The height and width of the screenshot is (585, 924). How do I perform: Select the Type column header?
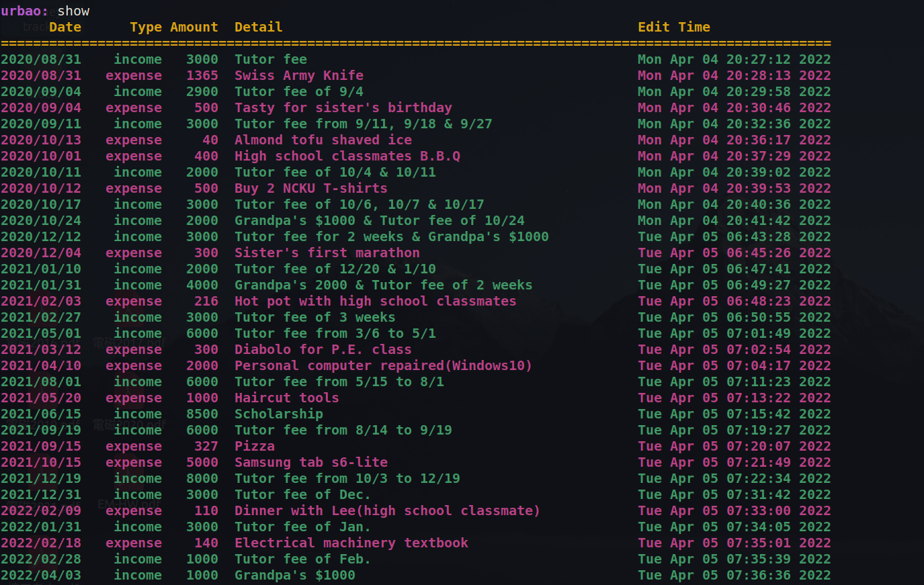146,27
